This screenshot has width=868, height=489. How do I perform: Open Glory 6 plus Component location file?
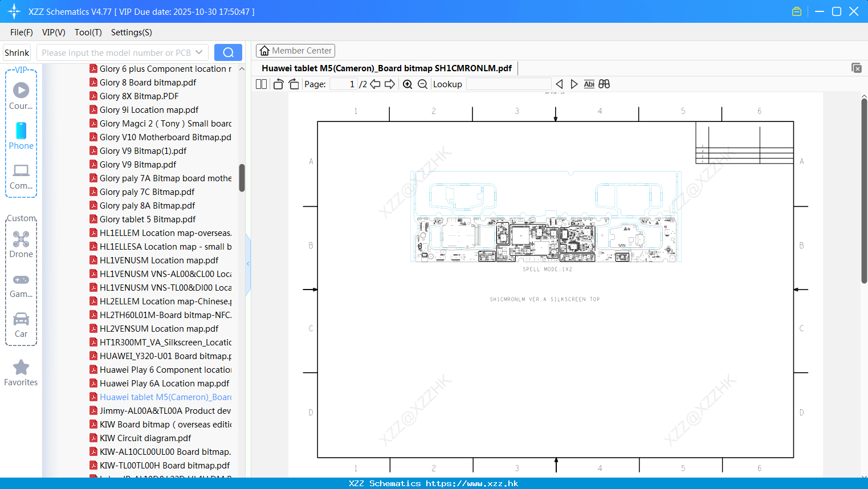[x=160, y=69]
